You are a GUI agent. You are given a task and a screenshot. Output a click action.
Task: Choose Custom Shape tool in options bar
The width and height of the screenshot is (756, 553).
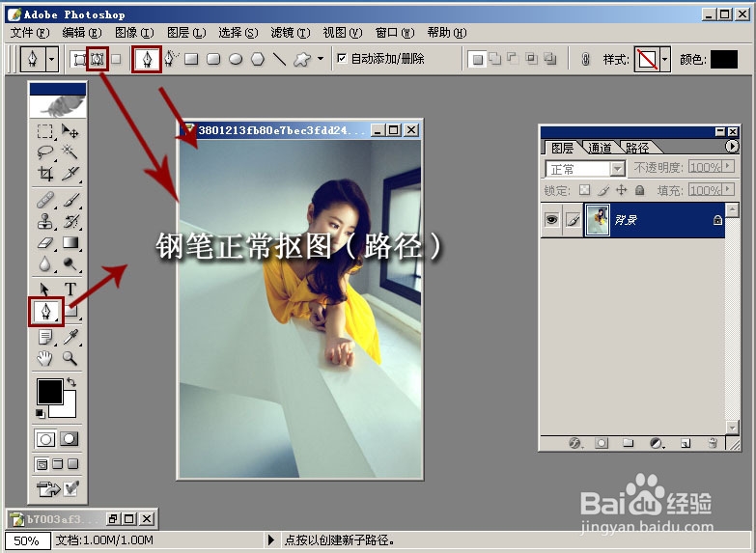(302, 59)
